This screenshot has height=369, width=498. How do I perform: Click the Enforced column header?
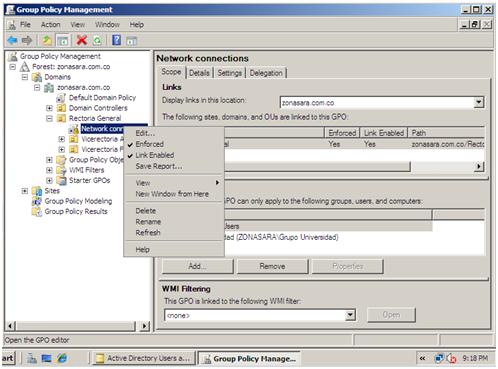pos(342,133)
